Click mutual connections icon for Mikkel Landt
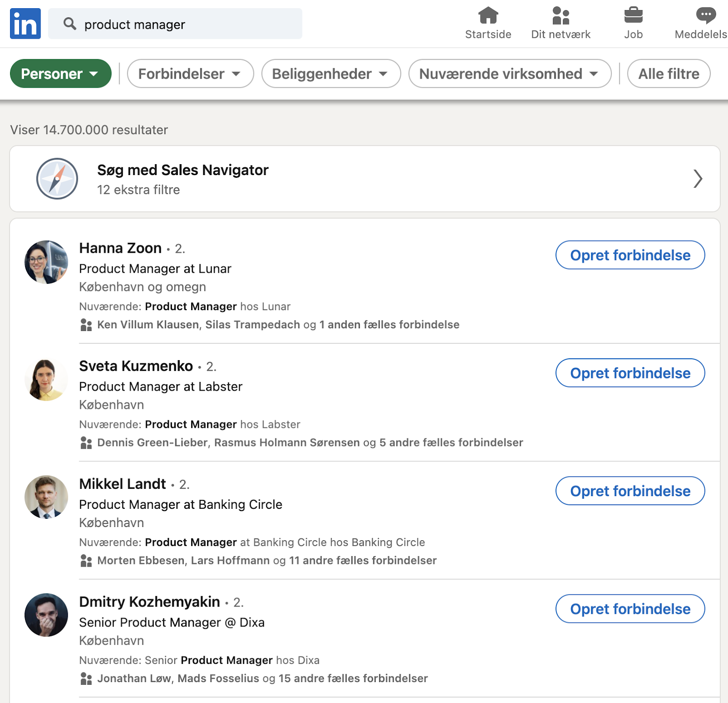The width and height of the screenshot is (728, 703). click(x=86, y=560)
